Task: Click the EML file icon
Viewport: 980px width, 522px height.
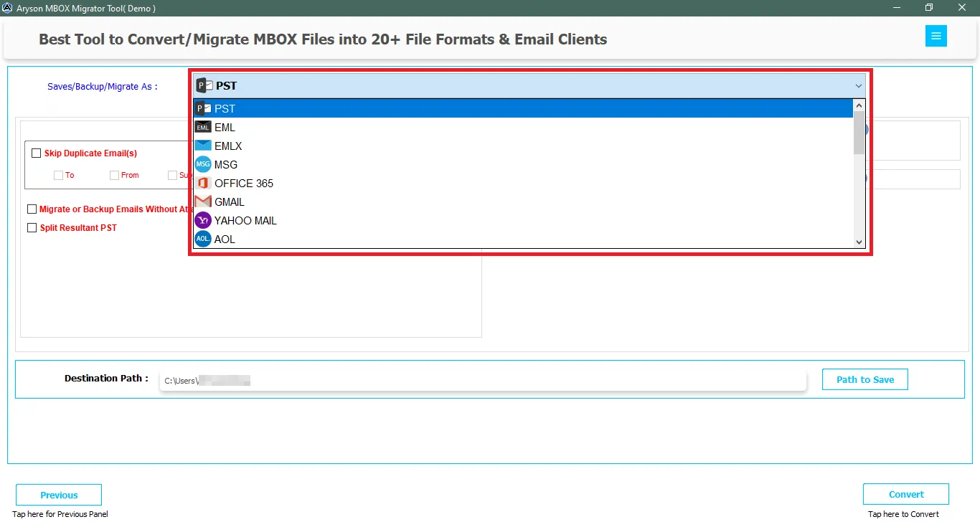Action: click(203, 128)
